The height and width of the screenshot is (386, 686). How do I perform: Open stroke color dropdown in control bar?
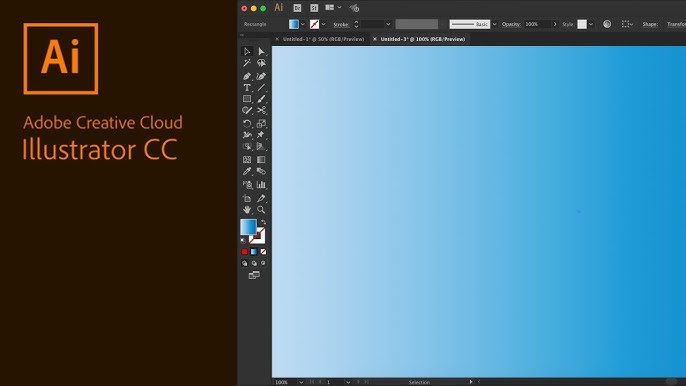[x=323, y=25]
